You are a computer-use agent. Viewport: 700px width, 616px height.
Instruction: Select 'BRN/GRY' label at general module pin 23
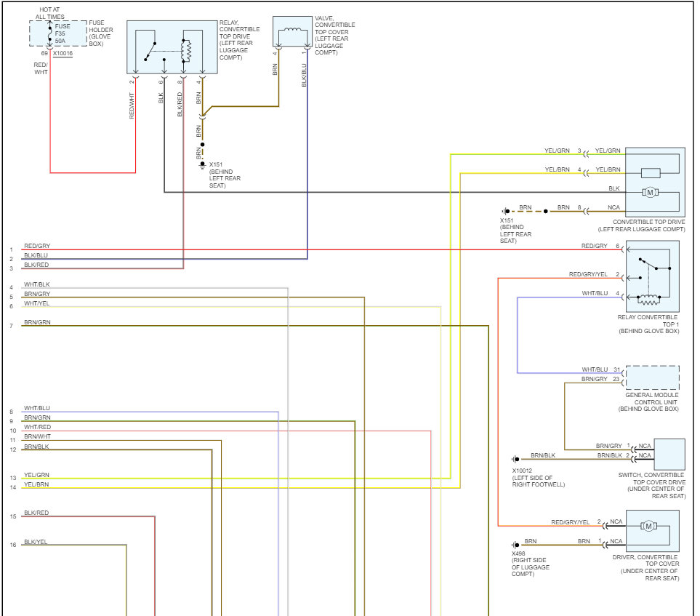[x=594, y=379]
